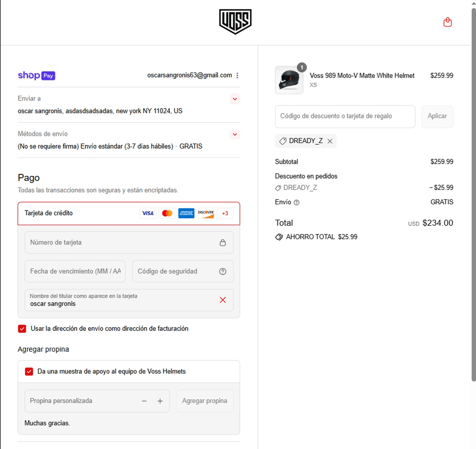Click the -$25.99 discount amount

[441, 188]
